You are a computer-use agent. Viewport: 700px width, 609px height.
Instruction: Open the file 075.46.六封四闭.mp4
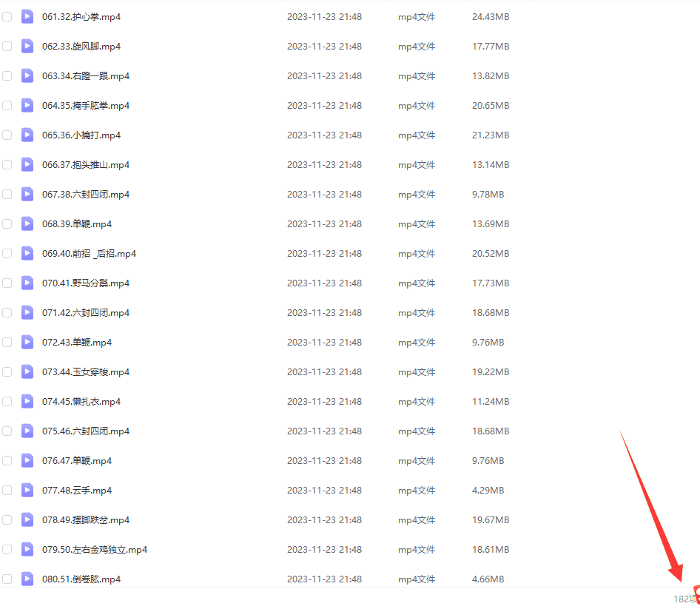[x=86, y=431]
